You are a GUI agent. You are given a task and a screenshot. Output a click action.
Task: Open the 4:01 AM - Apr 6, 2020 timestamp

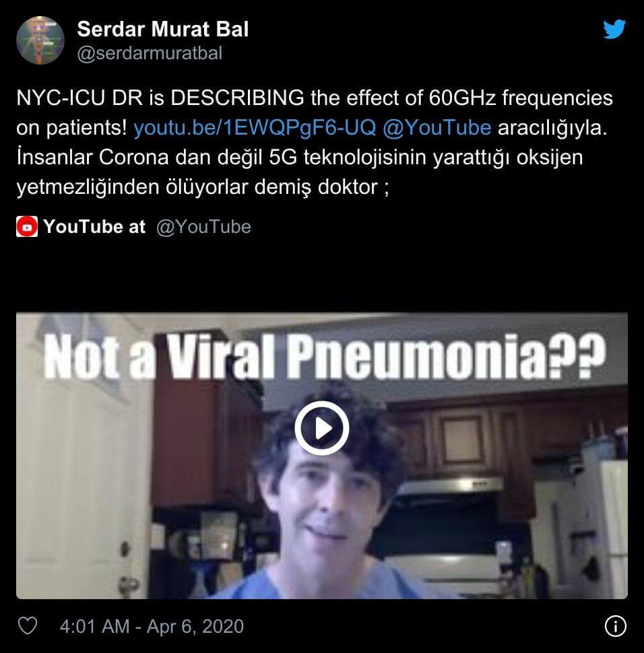point(152,626)
